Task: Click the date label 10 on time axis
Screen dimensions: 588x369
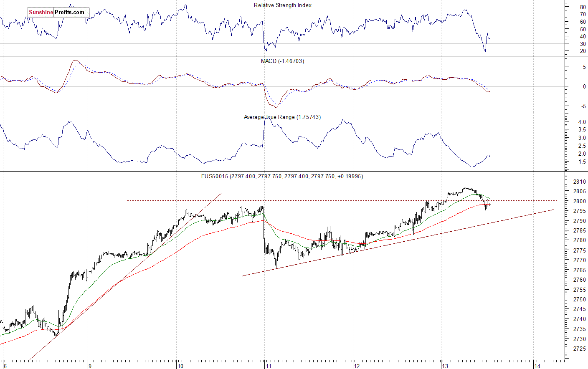Action: [x=180, y=366]
